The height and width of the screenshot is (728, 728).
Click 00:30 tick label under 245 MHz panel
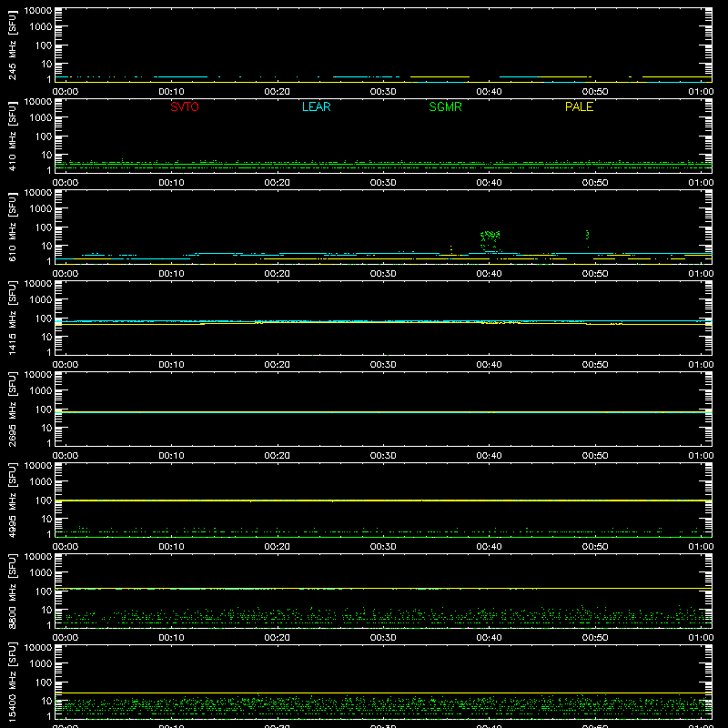(383, 92)
